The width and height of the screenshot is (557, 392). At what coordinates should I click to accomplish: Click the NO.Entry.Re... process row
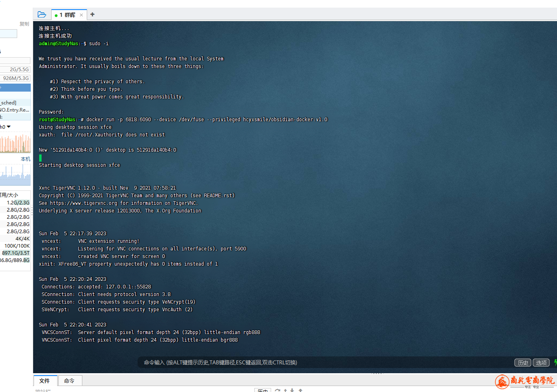(15, 110)
